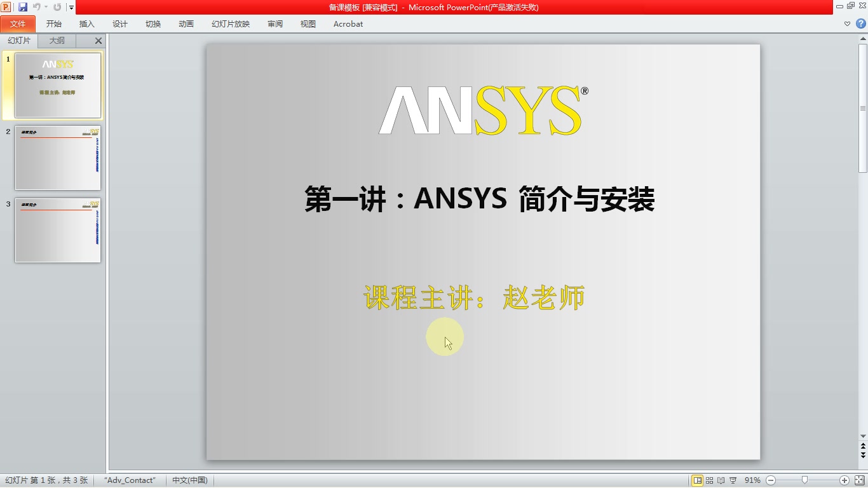Select the 幻灯片 pane tab

[19, 41]
